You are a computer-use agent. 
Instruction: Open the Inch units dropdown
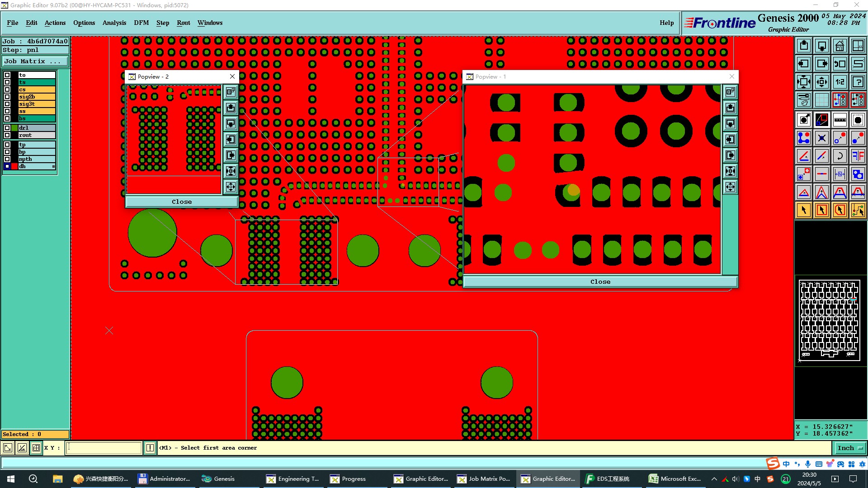coord(850,448)
